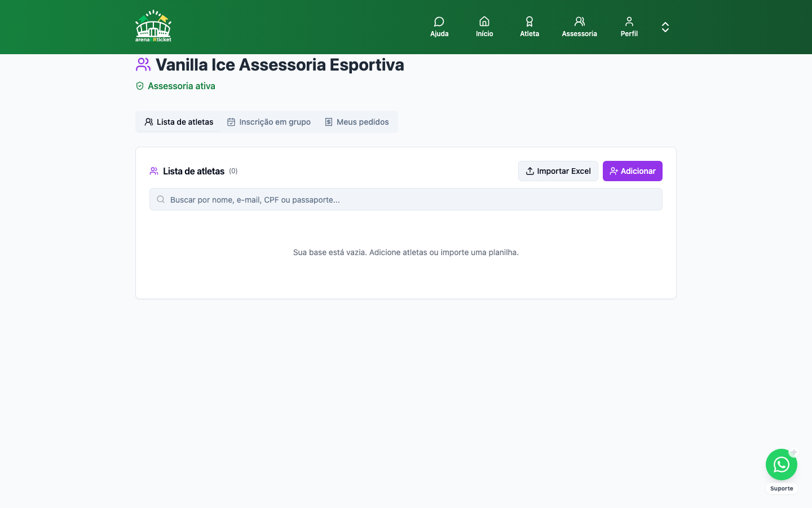Click the Lista de atletas section heading
This screenshot has height=508, width=812.
[193, 171]
